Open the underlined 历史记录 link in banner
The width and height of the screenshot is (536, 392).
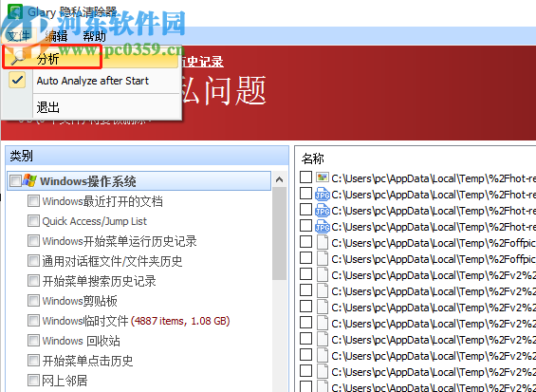(x=202, y=63)
